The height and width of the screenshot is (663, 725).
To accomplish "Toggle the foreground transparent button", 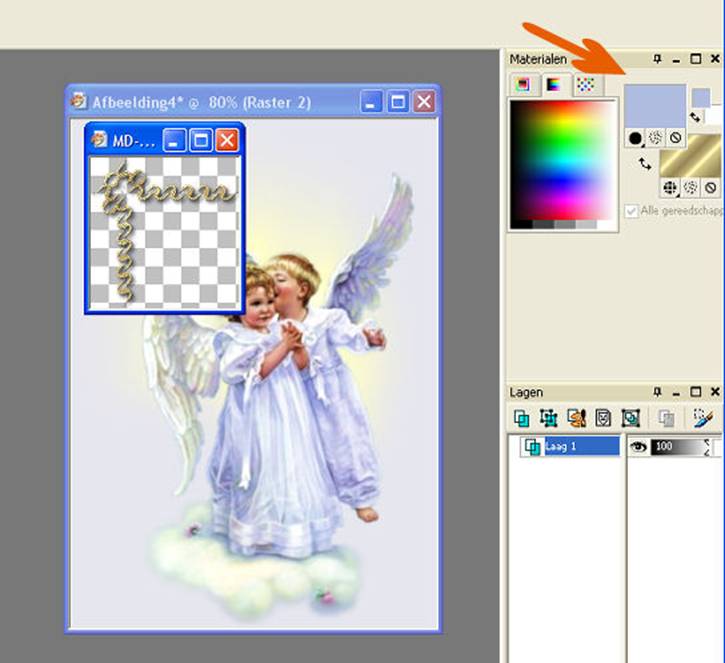I will coord(676,137).
